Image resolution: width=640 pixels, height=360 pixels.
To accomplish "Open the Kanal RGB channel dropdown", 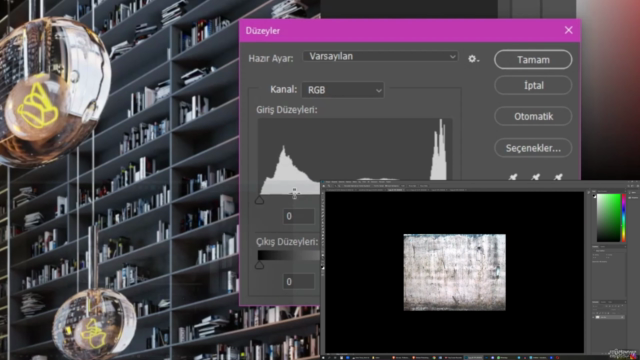I will tap(343, 90).
